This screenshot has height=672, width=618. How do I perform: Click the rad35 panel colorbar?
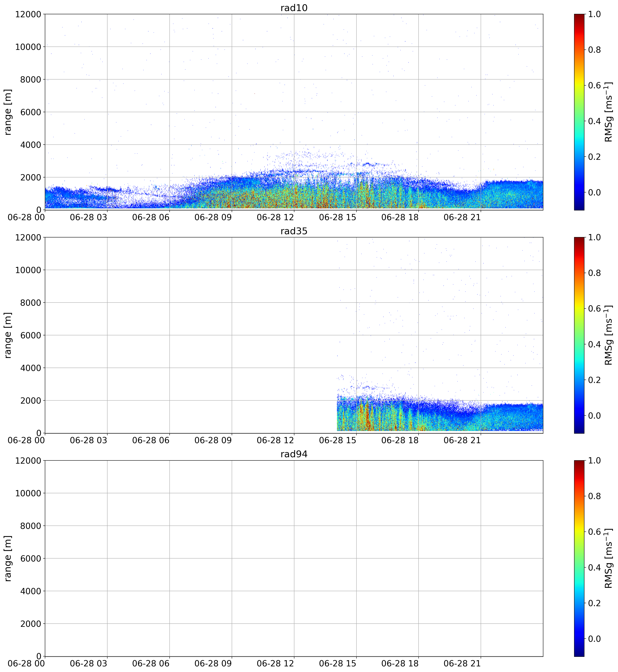(579, 335)
